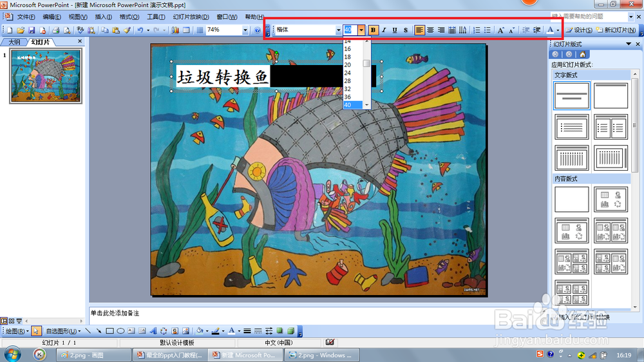Open the 编辑 Edit menu
Screen dimensions: 644x362
(x=52, y=17)
